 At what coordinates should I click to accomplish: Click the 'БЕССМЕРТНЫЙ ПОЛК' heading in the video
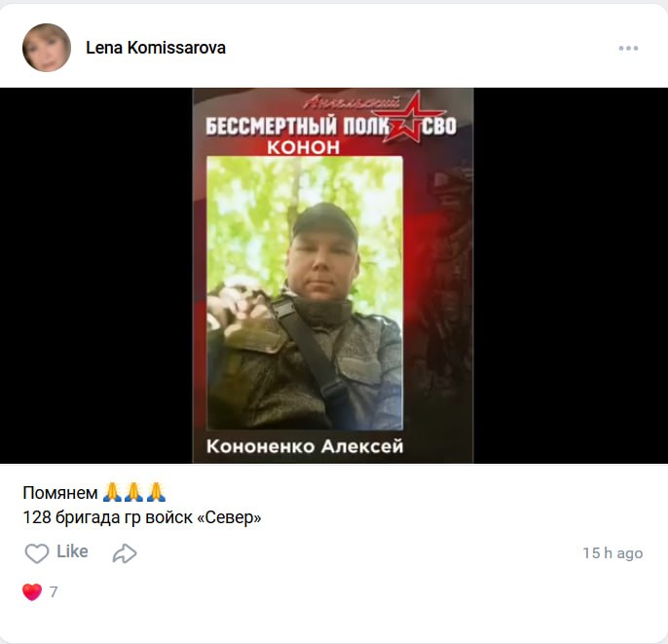click(x=297, y=127)
